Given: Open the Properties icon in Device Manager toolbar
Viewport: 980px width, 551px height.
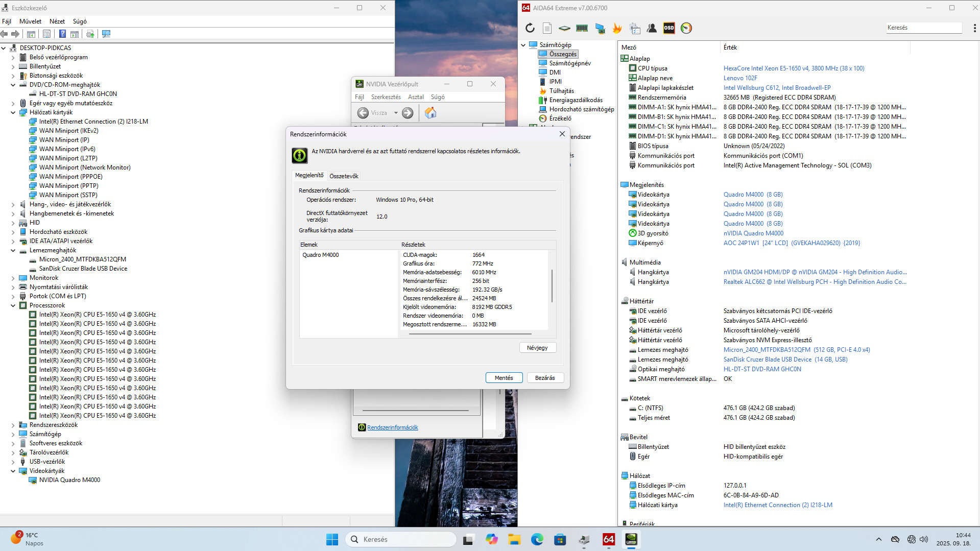Looking at the screenshot, I should [x=47, y=34].
